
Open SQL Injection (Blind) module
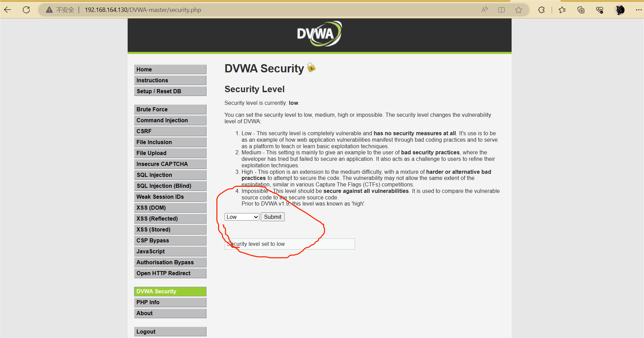[x=170, y=186]
